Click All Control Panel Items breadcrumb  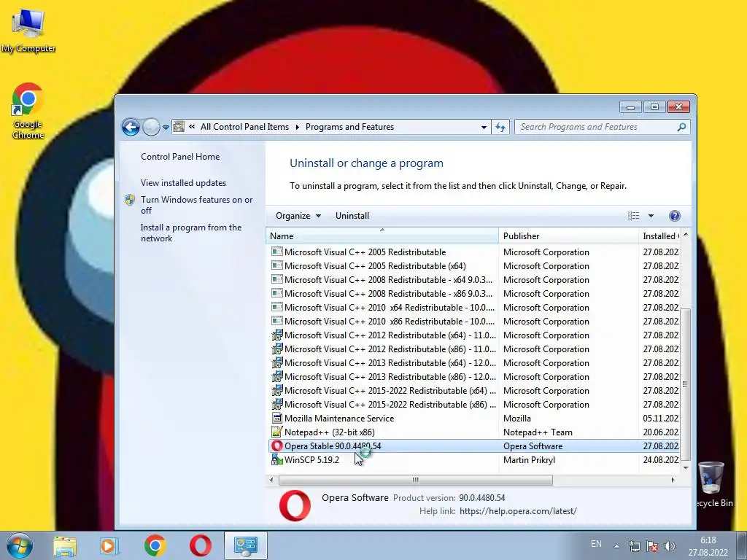point(244,127)
